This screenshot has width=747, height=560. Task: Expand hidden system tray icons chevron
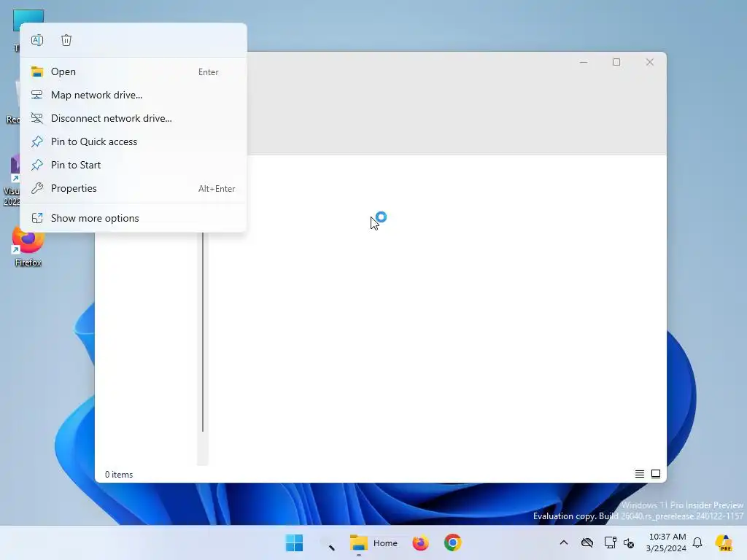click(564, 542)
